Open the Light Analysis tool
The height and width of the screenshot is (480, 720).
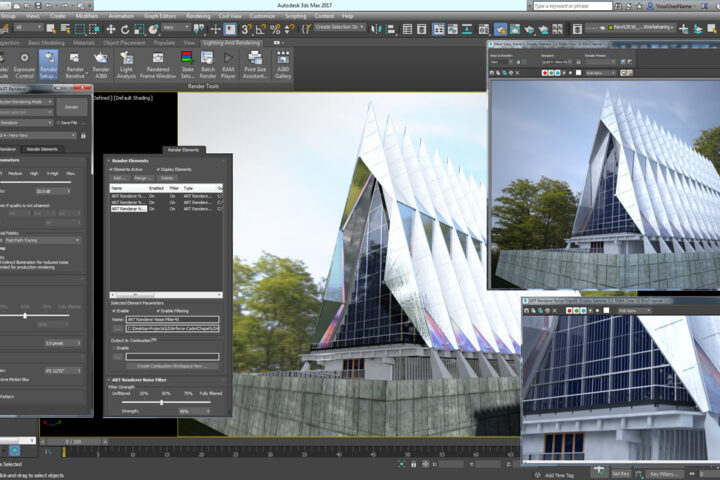coord(126,65)
